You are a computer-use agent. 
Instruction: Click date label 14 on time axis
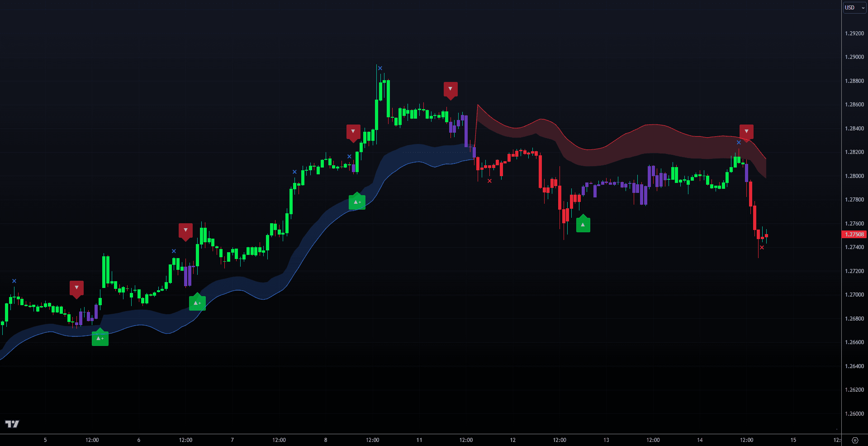click(700, 440)
